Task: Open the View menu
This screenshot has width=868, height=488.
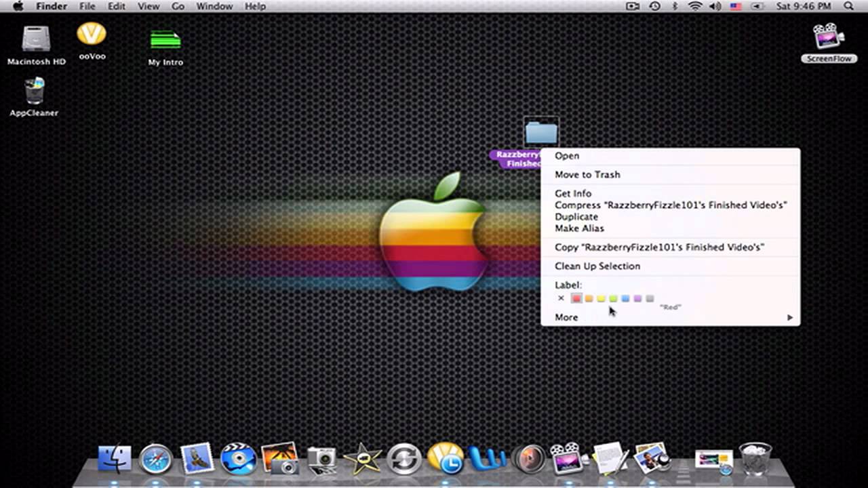Action: (149, 6)
